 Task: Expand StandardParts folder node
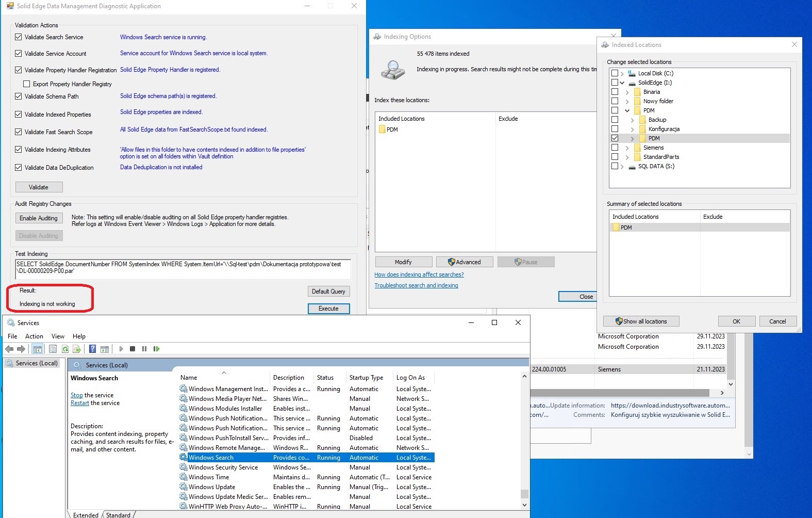click(x=627, y=157)
